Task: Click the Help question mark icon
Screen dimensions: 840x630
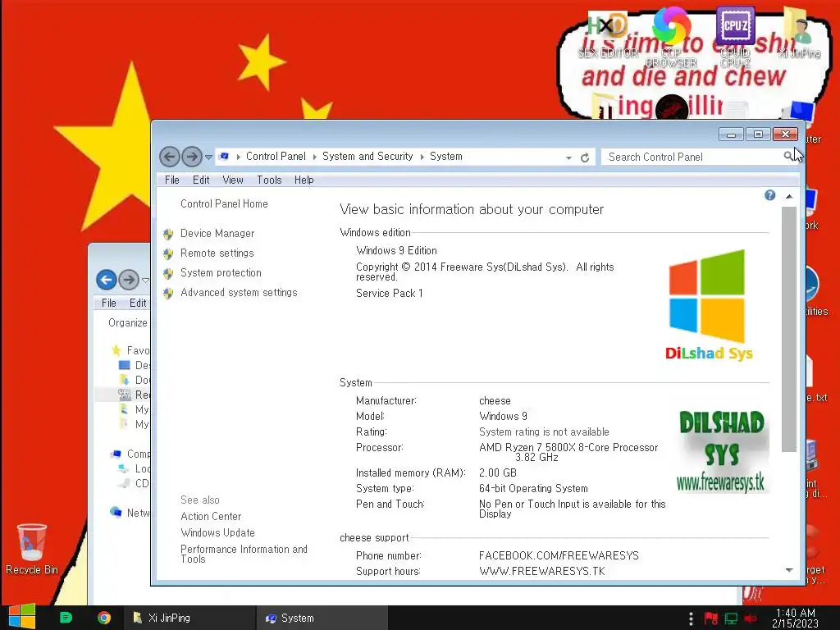Action: click(769, 195)
